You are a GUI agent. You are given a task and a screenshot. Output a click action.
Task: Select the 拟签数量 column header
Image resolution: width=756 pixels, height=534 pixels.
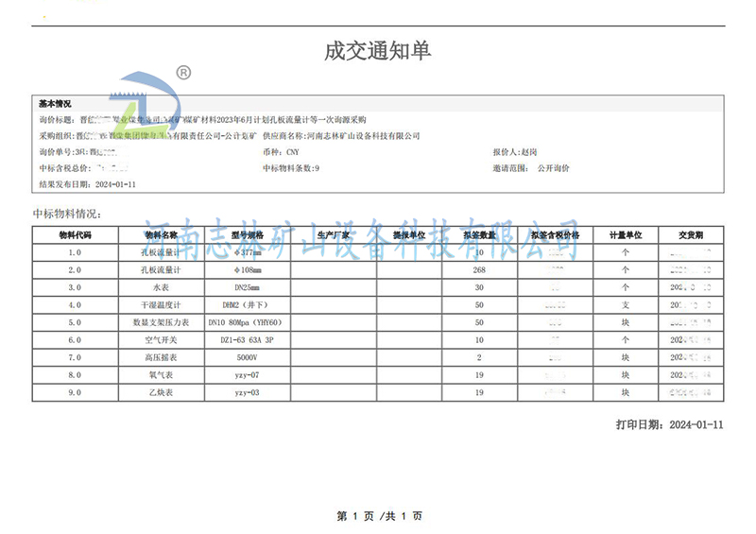point(479,235)
